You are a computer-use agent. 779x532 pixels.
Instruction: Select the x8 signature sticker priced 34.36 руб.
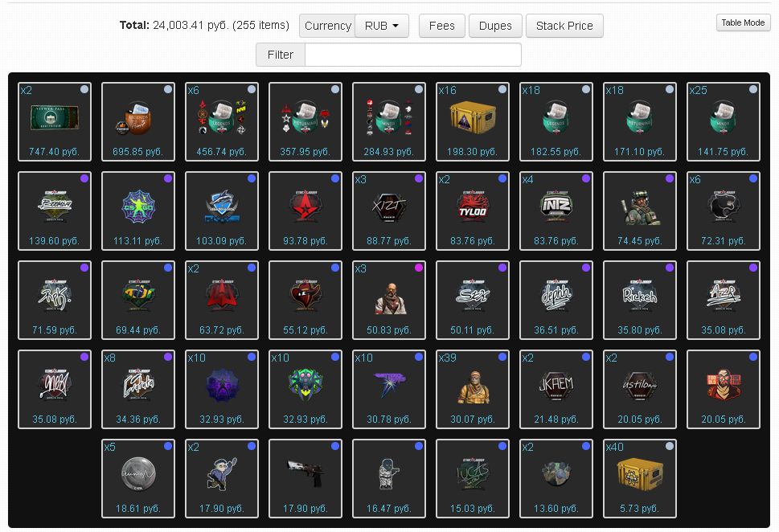click(138, 389)
